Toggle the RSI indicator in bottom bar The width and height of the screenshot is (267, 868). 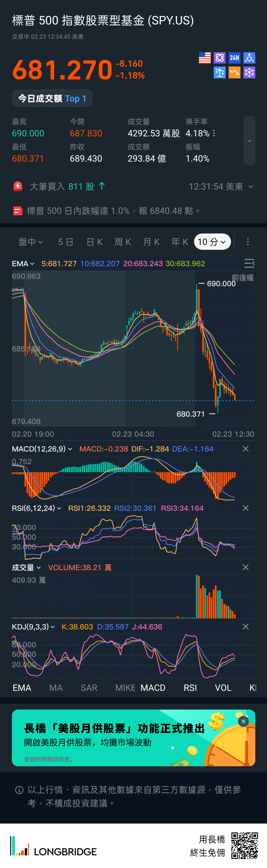pyautogui.click(x=190, y=688)
